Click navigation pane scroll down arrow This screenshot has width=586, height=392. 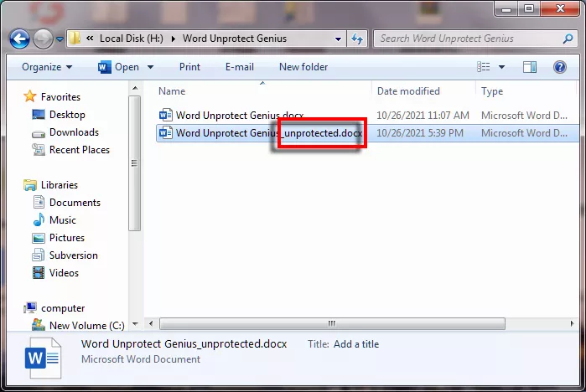[135, 324]
